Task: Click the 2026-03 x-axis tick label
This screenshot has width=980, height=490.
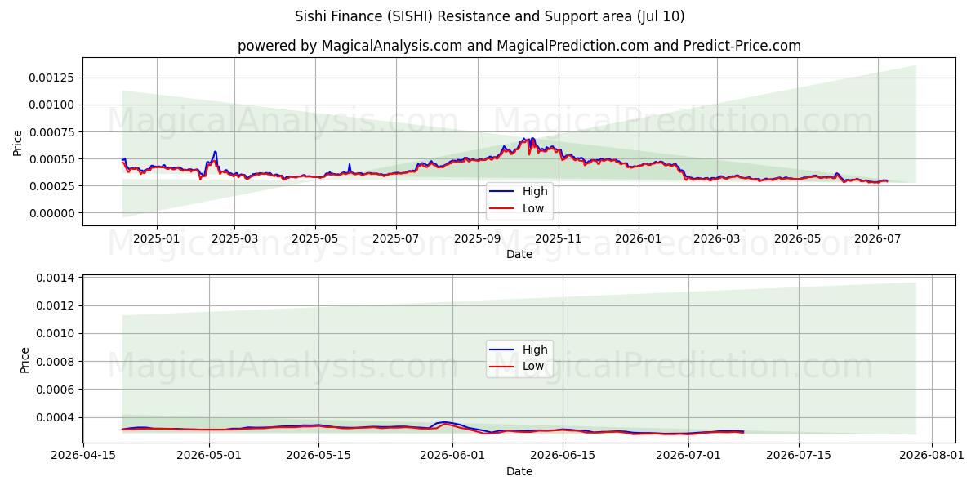Action: coord(716,238)
